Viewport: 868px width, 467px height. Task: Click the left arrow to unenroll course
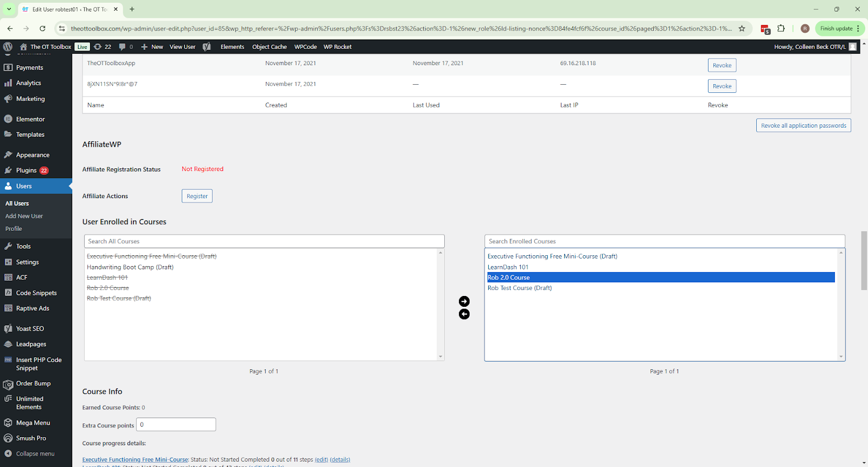464,314
